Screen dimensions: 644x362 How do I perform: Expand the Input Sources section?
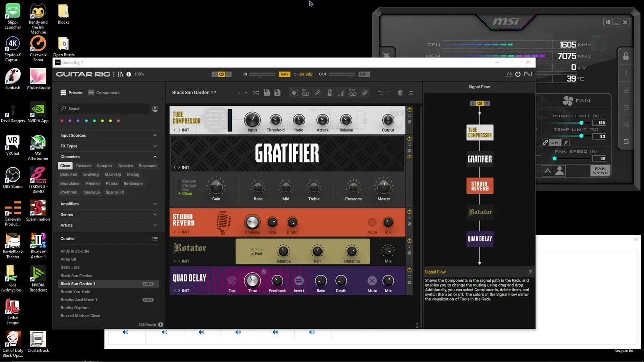point(109,136)
